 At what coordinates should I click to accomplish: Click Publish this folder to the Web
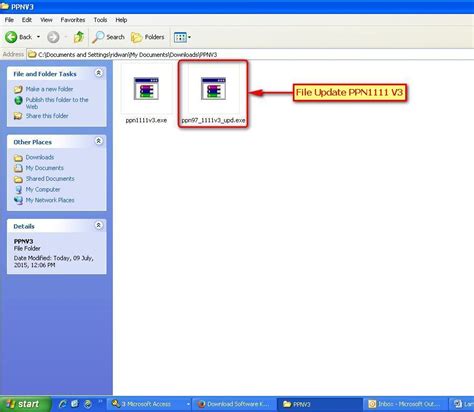(x=57, y=103)
